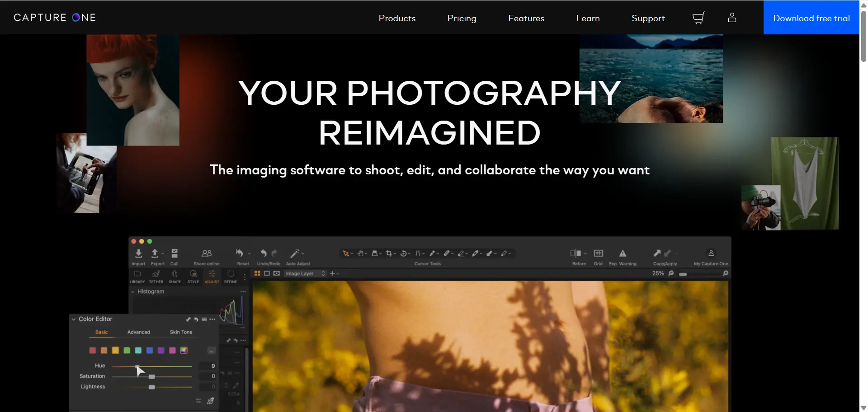The height and width of the screenshot is (412, 868).
Task: Open the SHAPE tool tab
Action: pos(175,276)
